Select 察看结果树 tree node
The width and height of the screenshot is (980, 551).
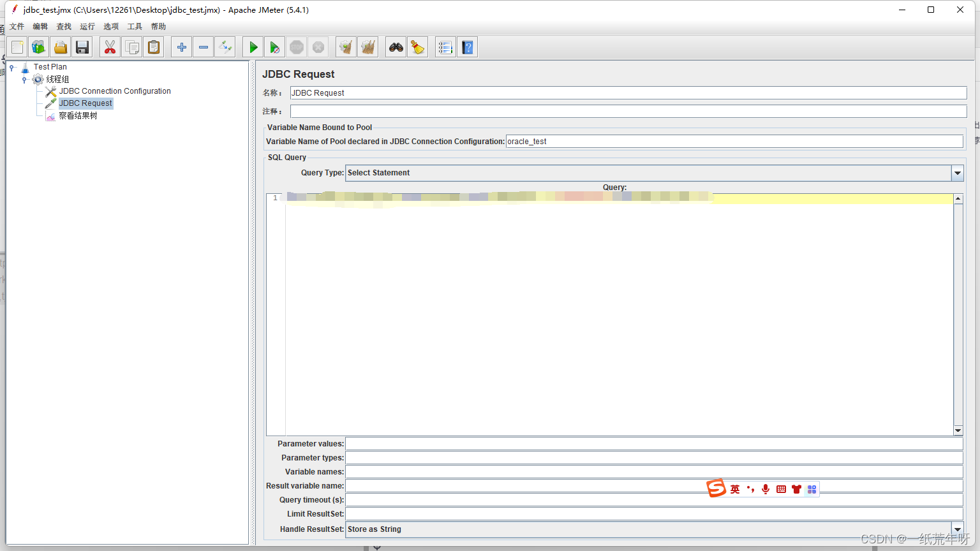(78, 115)
